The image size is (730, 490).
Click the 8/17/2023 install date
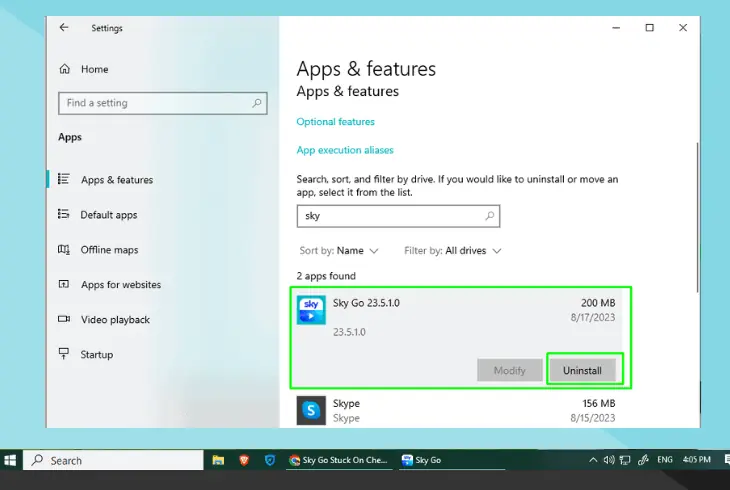point(593,317)
